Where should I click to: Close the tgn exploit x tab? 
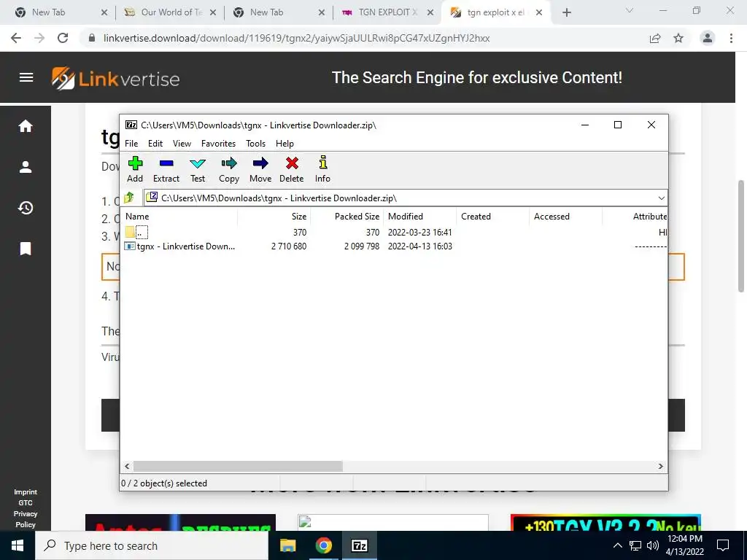(539, 12)
